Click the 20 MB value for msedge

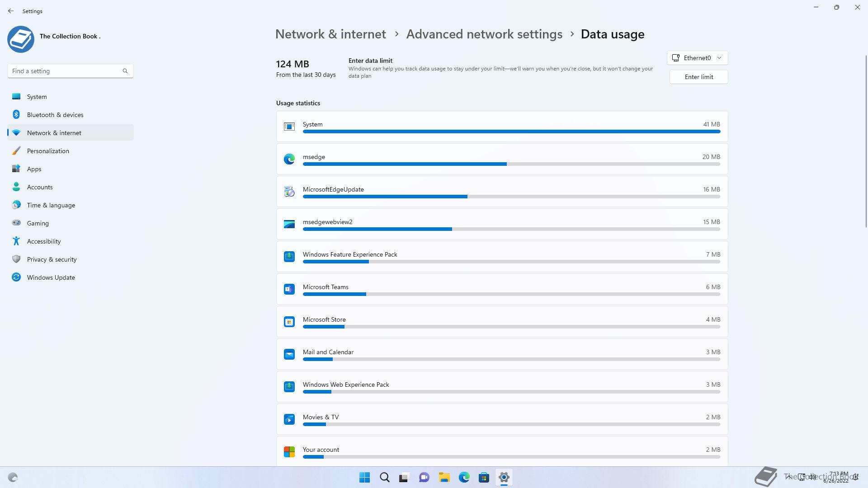coord(711,157)
